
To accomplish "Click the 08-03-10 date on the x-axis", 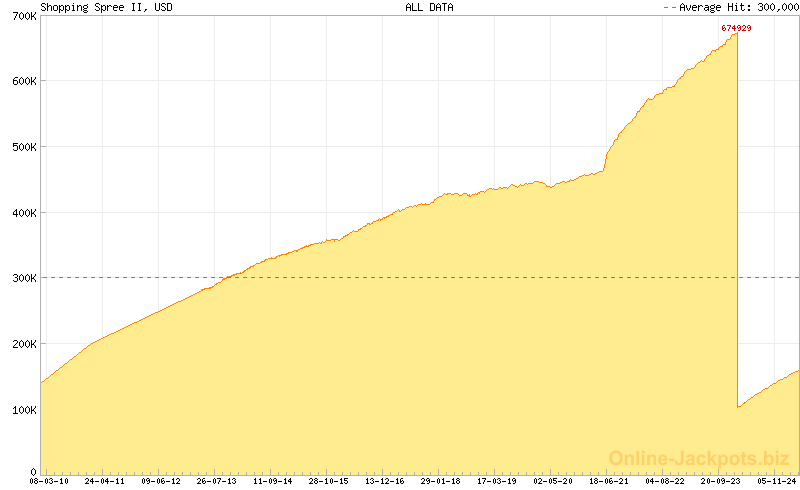I will pos(49,481).
